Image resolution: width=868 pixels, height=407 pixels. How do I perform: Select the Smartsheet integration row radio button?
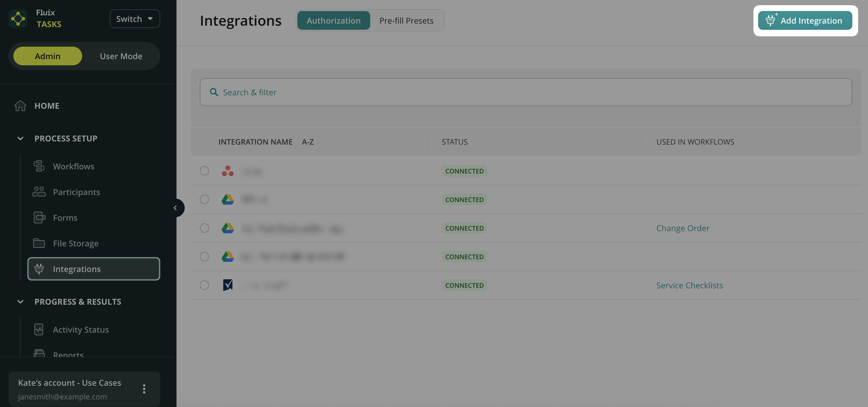pyautogui.click(x=204, y=285)
